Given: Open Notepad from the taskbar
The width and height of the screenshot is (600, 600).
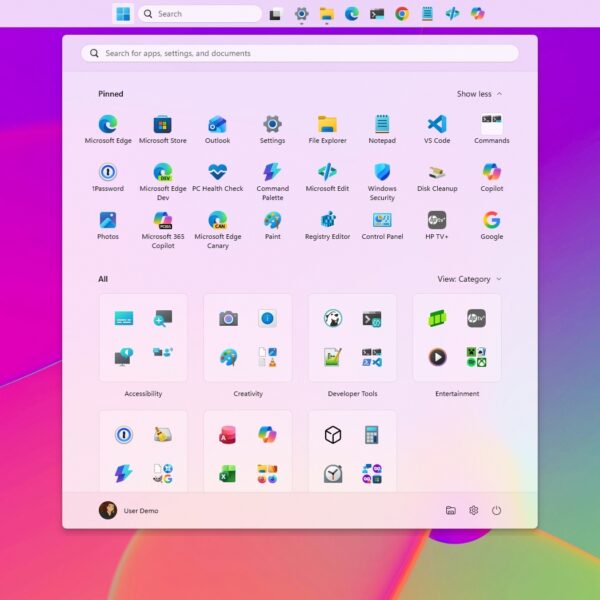Looking at the screenshot, I should tap(427, 14).
